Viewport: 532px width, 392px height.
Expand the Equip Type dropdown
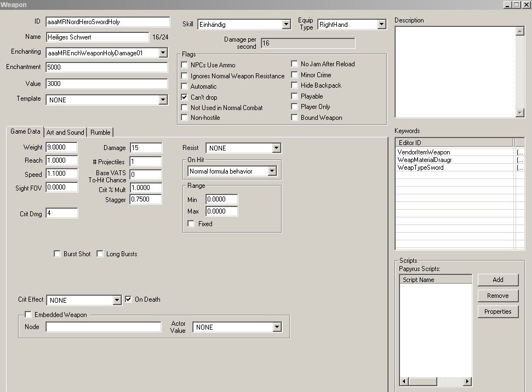(382, 25)
